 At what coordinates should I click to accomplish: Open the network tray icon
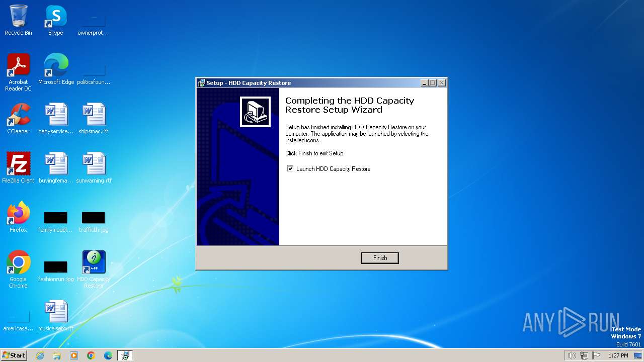pyautogui.click(x=584, y=355)
